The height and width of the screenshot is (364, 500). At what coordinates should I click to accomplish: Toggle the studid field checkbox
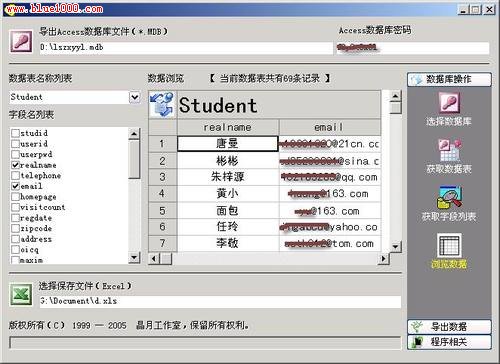[15, 133]
